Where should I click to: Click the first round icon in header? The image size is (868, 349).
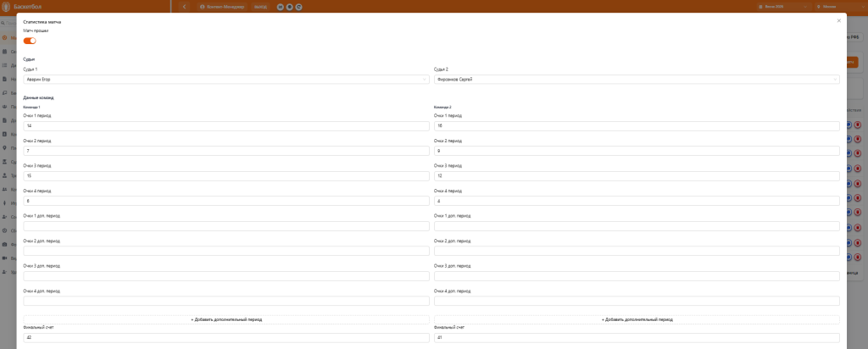click(280, 7)
